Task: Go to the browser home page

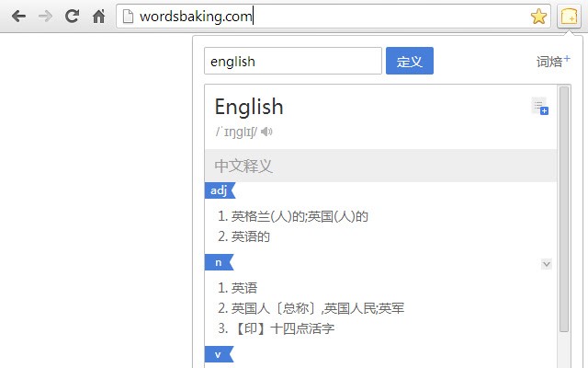Action: point(98,16)
